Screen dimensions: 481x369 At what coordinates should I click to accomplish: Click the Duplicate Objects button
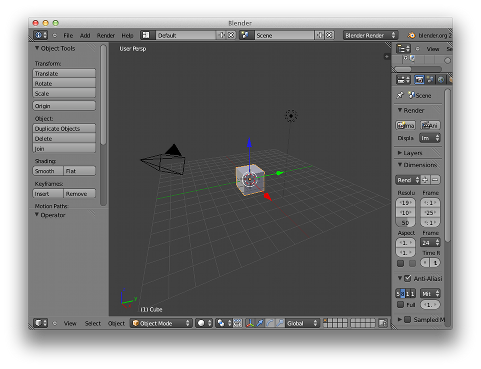pyautogui.click(x=64, y=129)
